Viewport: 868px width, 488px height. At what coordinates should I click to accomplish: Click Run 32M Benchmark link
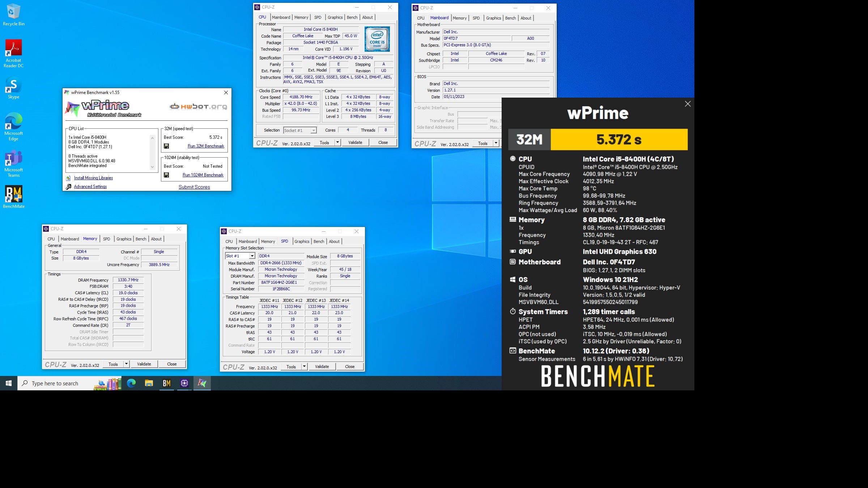point(206,146)
